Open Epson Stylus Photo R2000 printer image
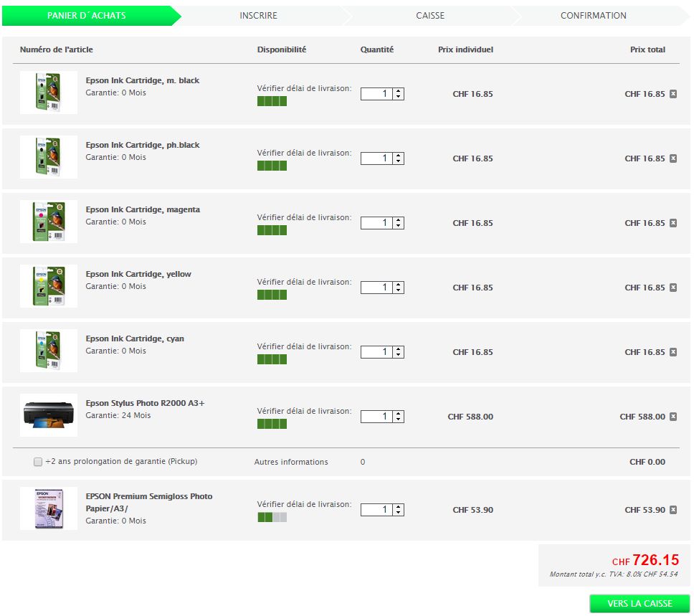 (x=49, y=415)
